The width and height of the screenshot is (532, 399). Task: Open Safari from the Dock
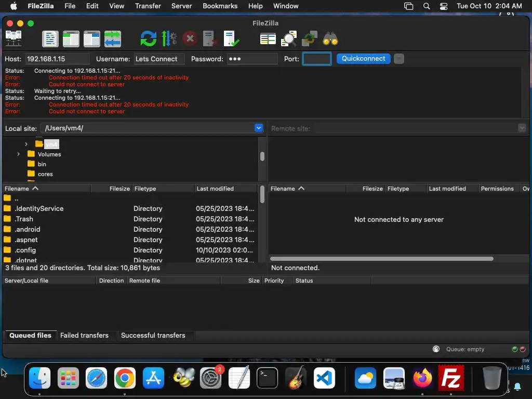[x=96, y=378]
